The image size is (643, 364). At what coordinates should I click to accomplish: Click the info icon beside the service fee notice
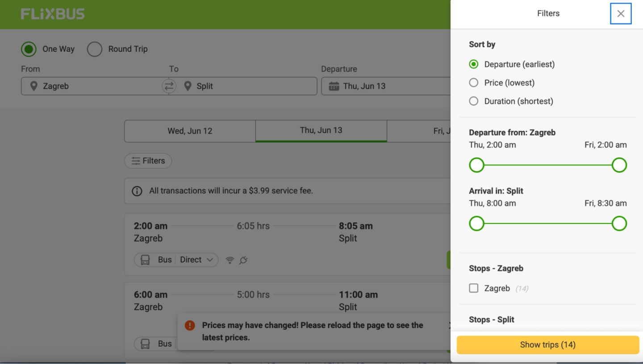[137, 191]
